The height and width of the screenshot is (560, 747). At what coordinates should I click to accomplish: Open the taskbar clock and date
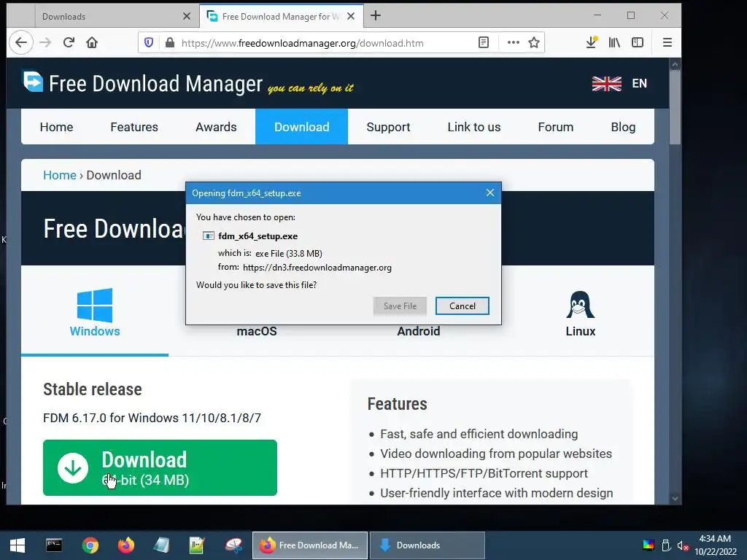click(715, 545)
